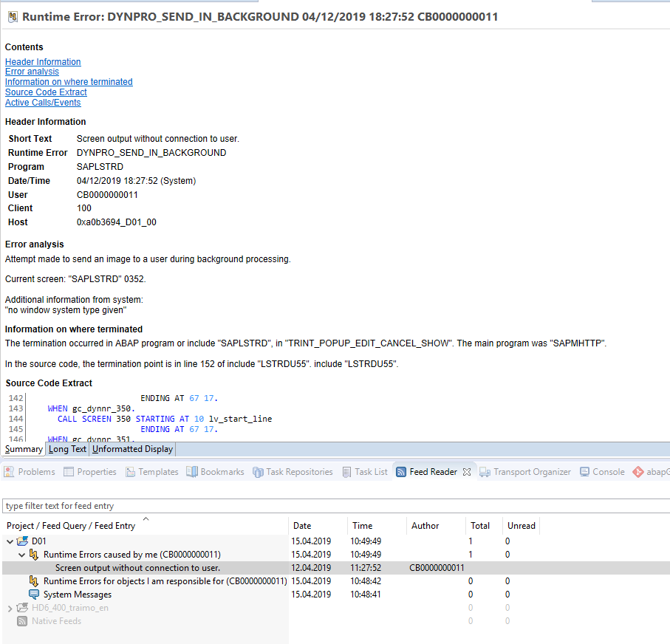This screenshot has width=670, height=644.
Task: Click the System Messages feed icon
Action: coord(33,594)
